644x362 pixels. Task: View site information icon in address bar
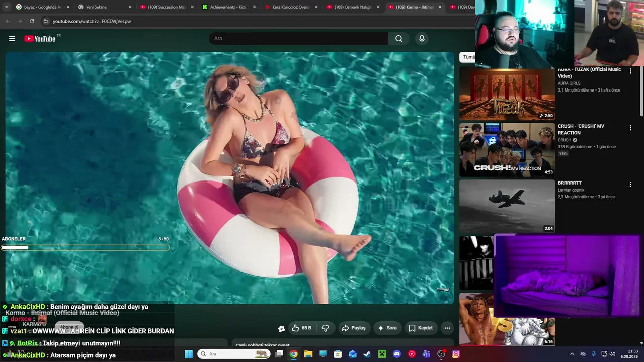point(46,21)
